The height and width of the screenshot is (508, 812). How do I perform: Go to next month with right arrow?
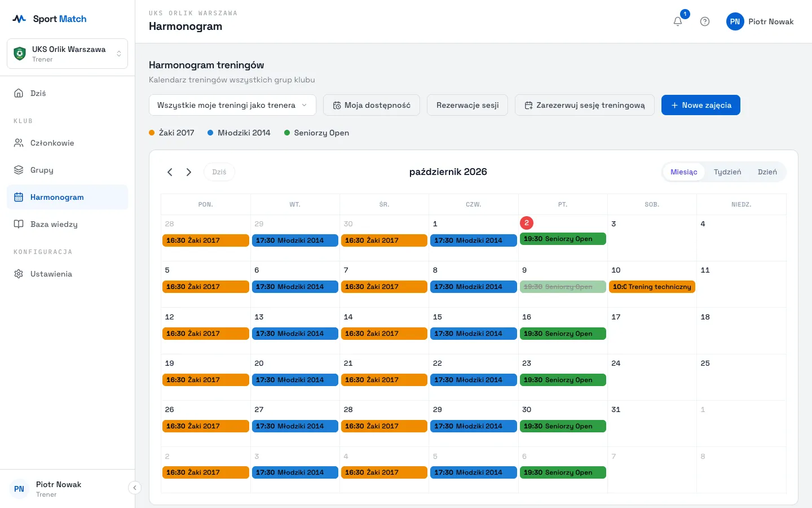tap(189, 172)
